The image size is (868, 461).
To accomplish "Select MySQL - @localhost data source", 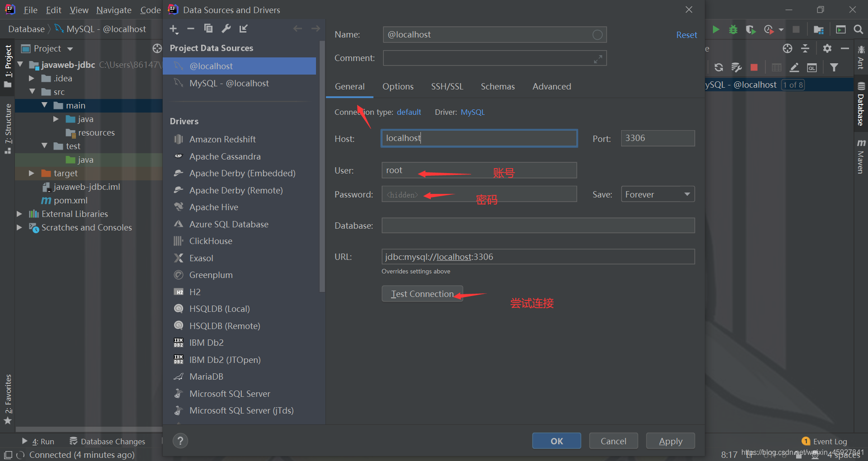I will click(240, 83).
